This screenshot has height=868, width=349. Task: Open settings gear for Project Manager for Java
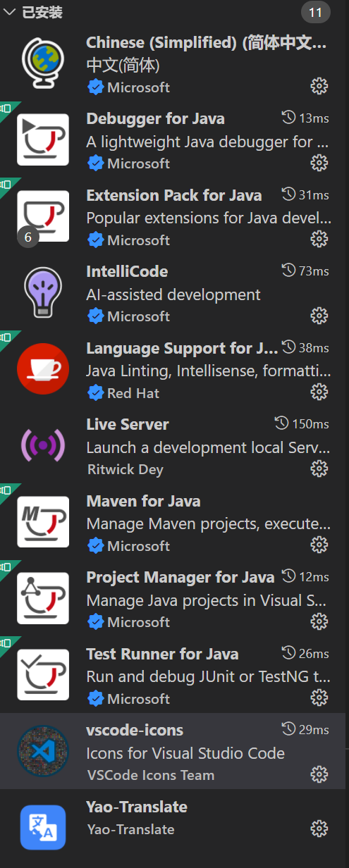pos(319,621)
